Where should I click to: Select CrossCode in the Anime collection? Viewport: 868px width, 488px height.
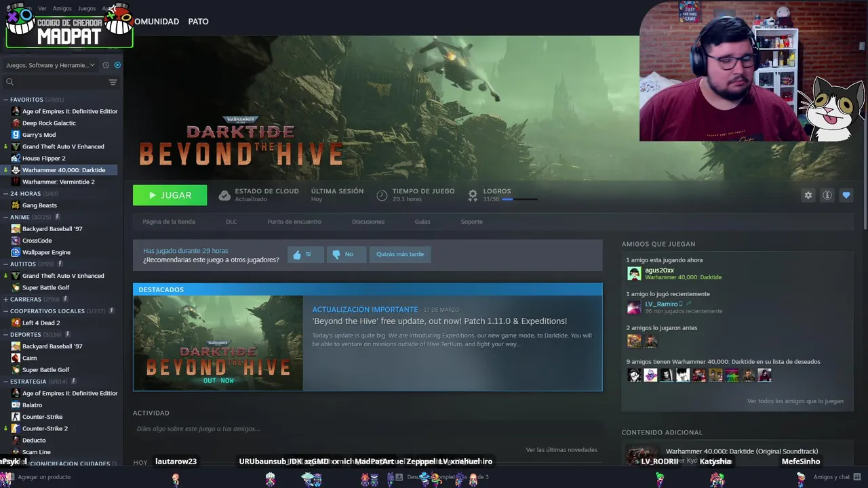[37, 241]
